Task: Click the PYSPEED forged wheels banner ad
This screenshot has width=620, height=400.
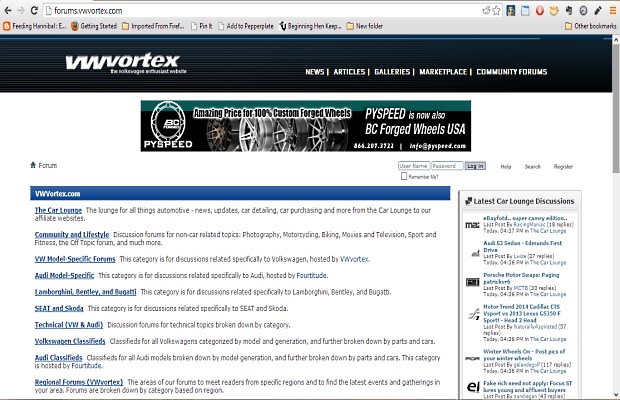Action: pos(306,126)
